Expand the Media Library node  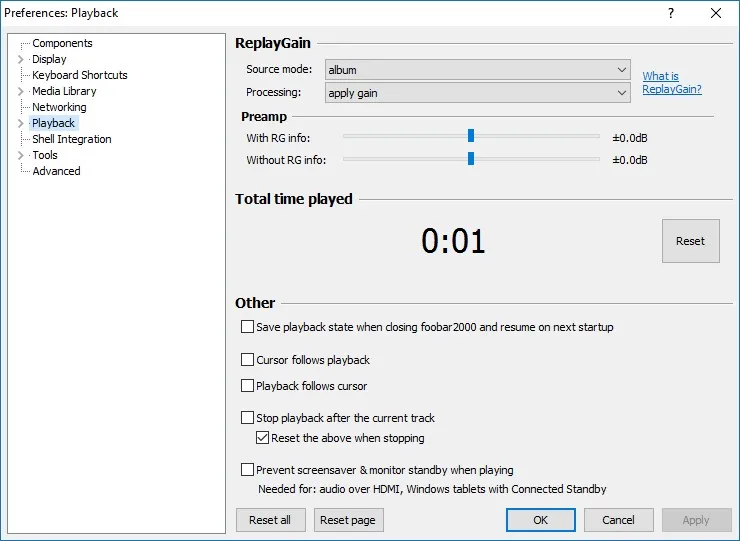coord(21,91)
